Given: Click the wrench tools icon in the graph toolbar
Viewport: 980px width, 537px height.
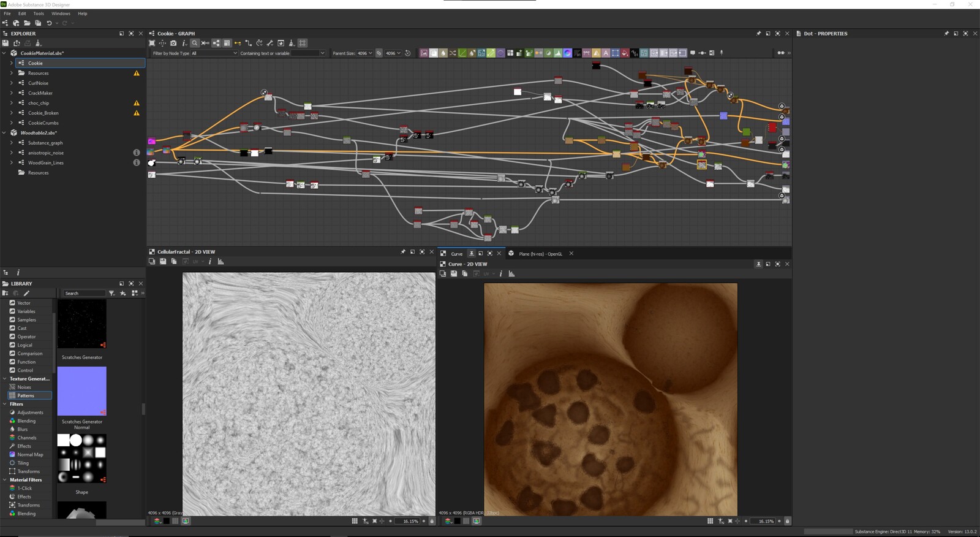Looking at the screenshot, I should pos(270,43).
